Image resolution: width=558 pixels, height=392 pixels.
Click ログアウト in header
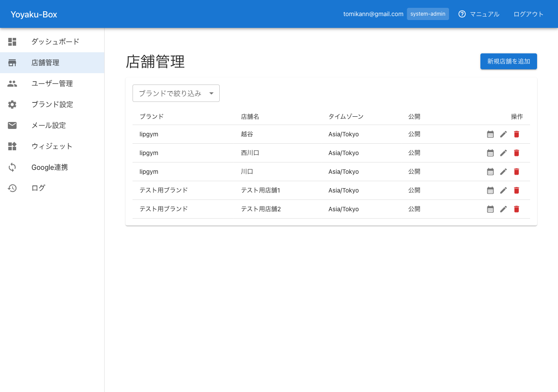pyautogui.click(x=528, y=14)
